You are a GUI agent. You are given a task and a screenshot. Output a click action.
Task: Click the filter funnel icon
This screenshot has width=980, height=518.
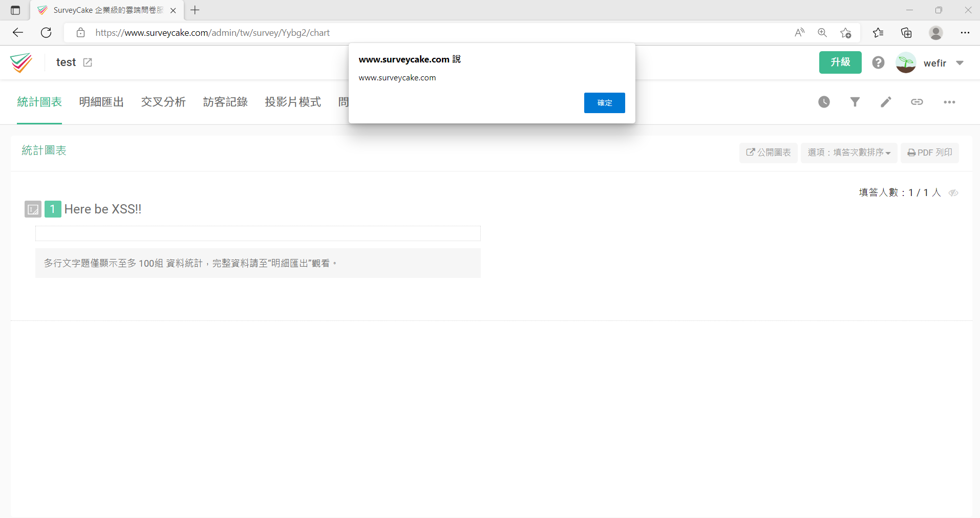855,102
